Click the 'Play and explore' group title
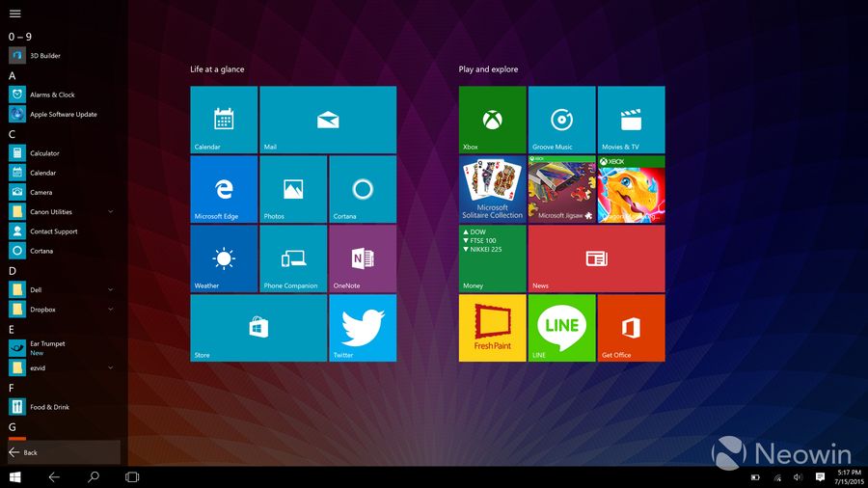The image size is (868, 488). point(488,69)
